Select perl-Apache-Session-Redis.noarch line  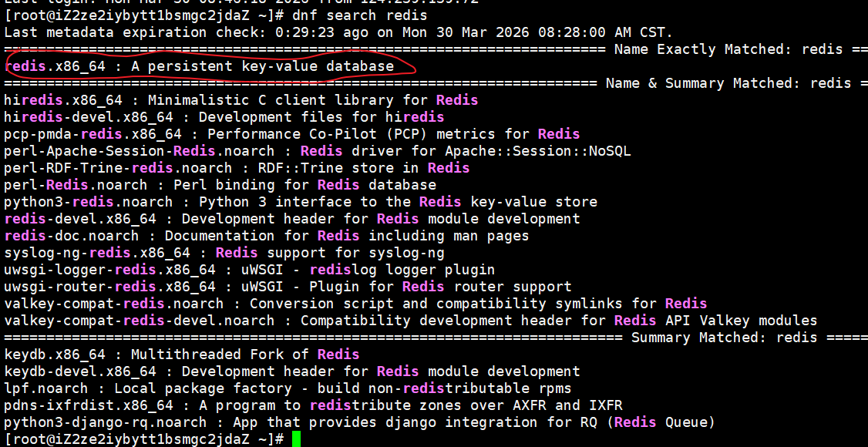pyautogui.click(x=317, y=151)
